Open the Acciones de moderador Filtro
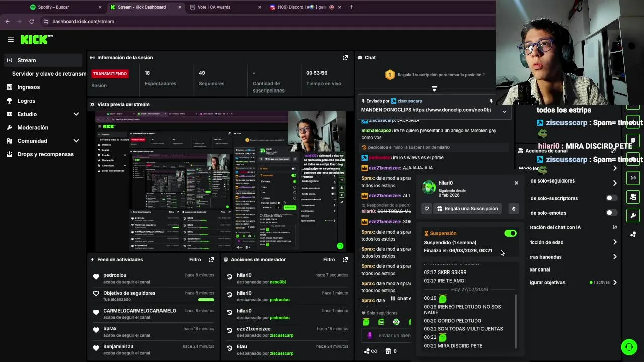This screenshot has width=644, height=362. point(329,260)
